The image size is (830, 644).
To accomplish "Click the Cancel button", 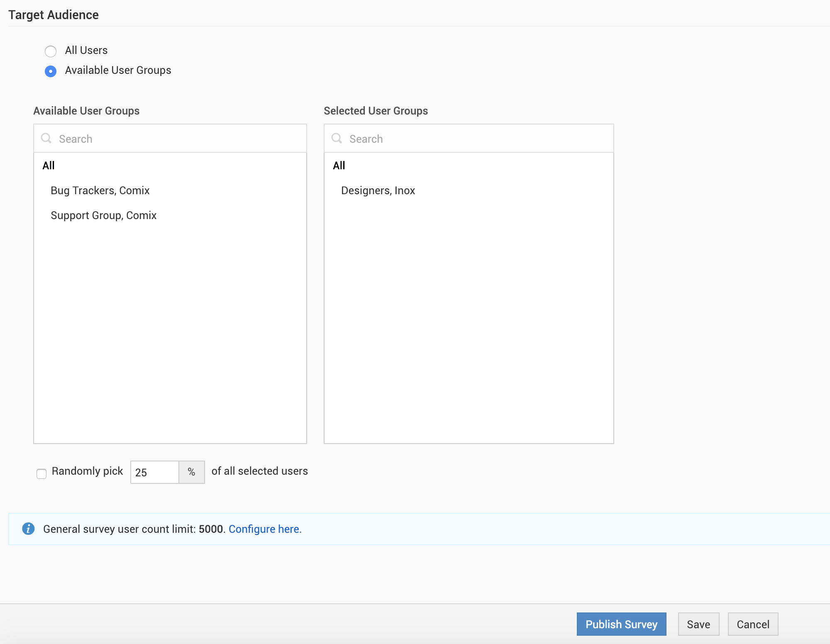I will pos(753,624).
